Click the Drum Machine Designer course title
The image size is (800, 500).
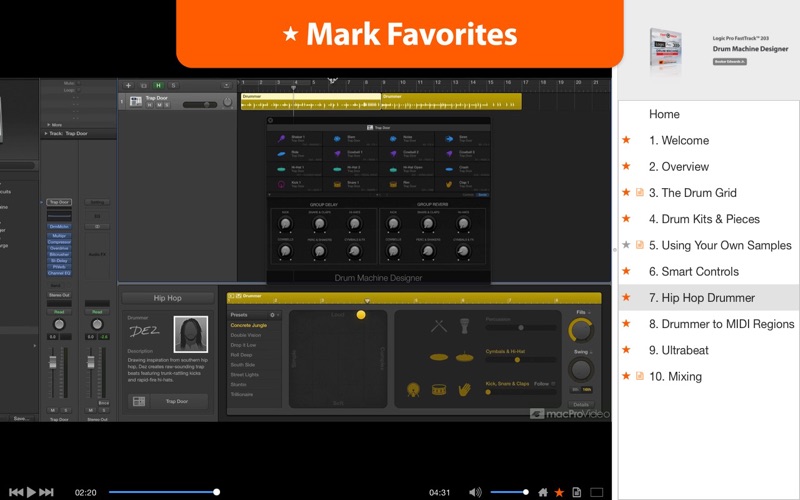[x=751, y=49]
